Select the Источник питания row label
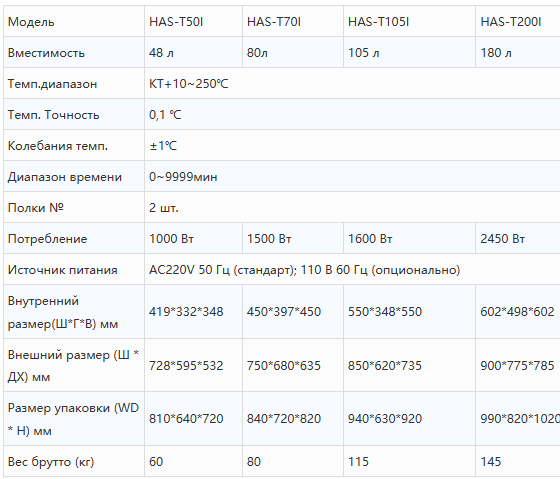The height and width of the screenshot is (479, 560). coord(62,270)
